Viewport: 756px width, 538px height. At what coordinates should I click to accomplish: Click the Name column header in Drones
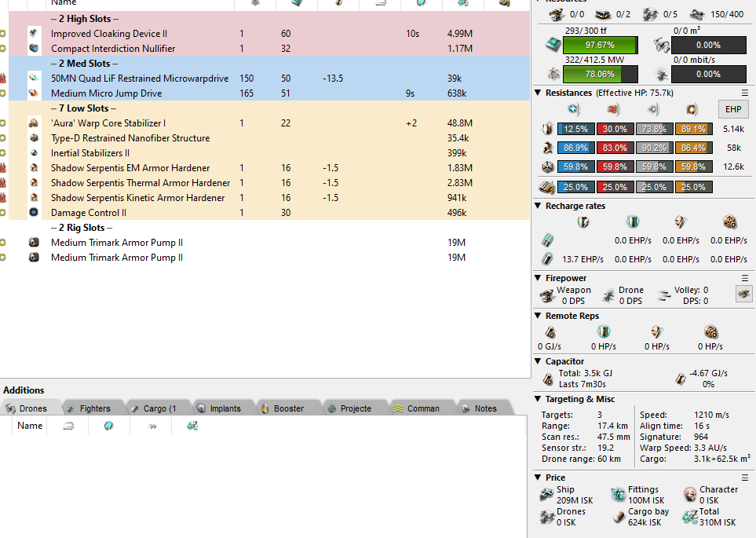click(x=30, y=426)
